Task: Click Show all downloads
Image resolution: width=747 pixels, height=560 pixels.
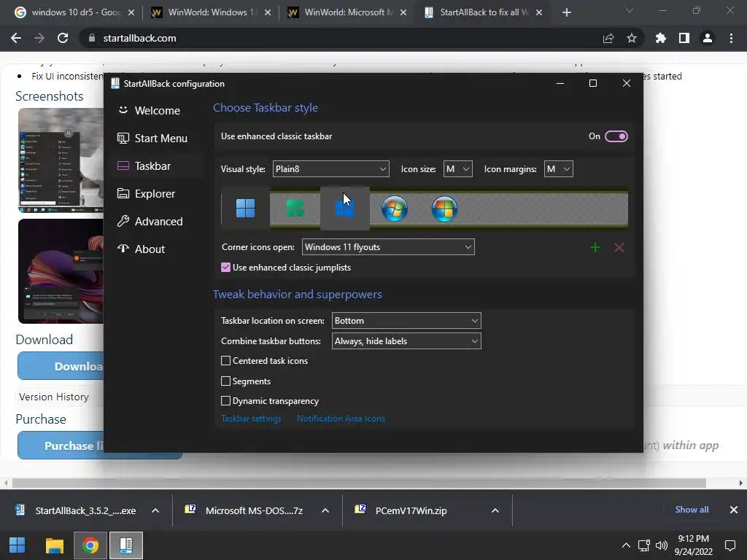Action: point(692,510)
